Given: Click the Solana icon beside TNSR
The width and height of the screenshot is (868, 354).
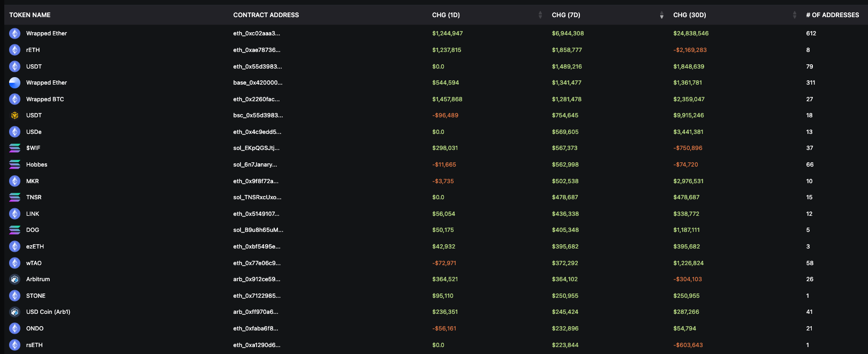Looking at the screenshot, I should click(15, 197).
